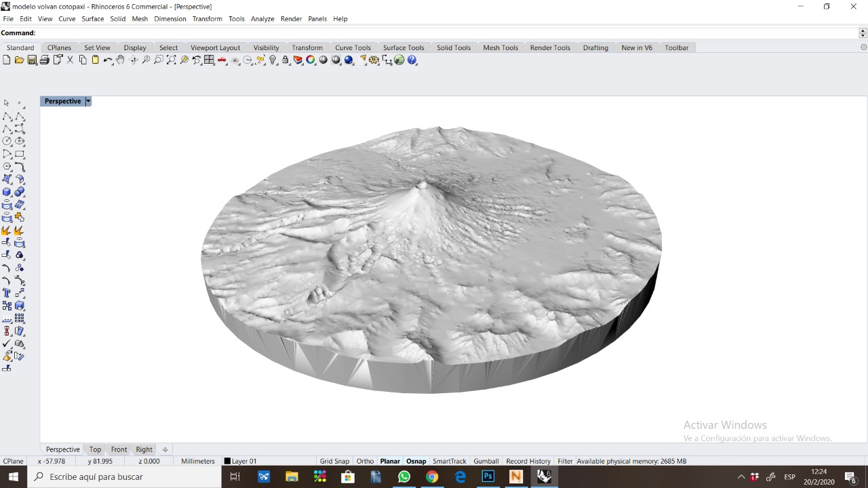Toggle Gumball in status bar
Screen dimensions: 868x488
tap(486, 461)
